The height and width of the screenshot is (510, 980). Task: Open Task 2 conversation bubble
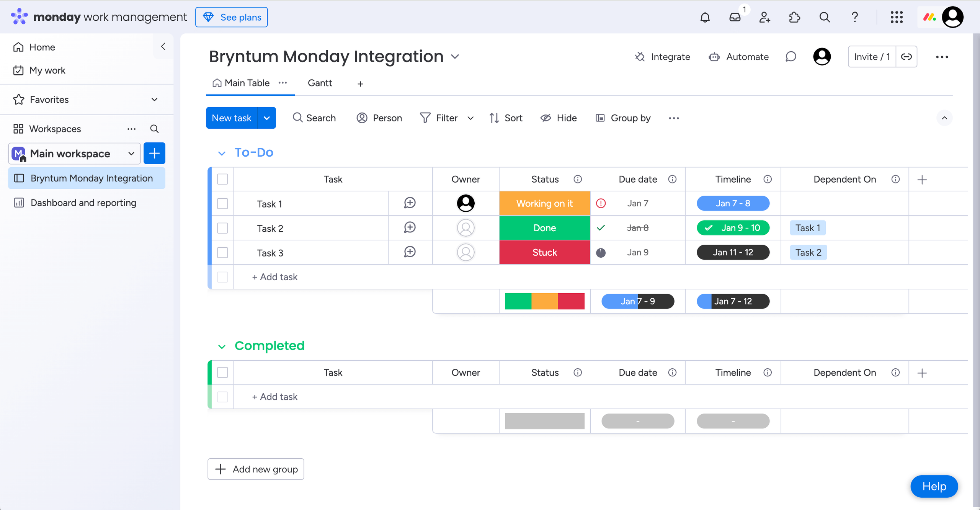[410, 227]
